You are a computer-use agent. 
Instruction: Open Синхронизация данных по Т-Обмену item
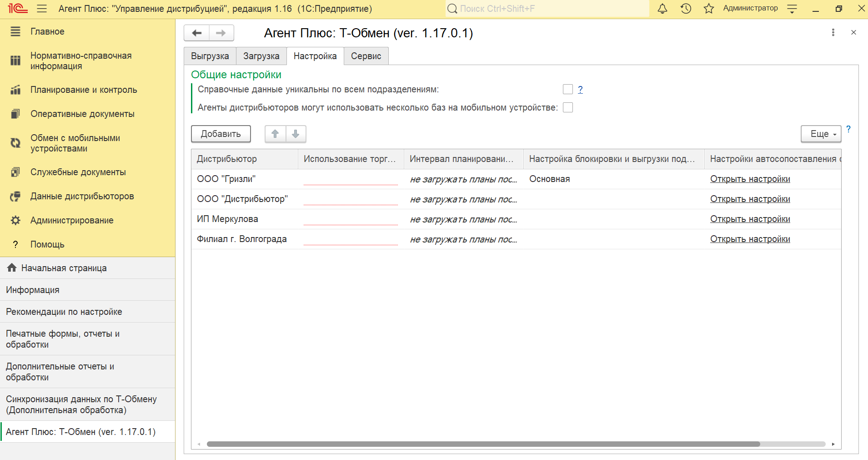[x=87, y=404]
